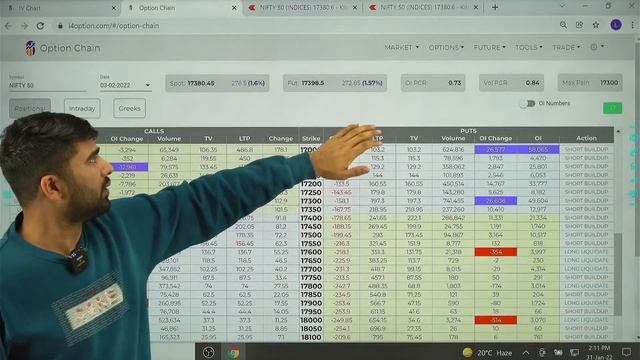This screenshot has height=360, width=640.
Task: Close the Option Chain tab
Action: pos(234,8)
